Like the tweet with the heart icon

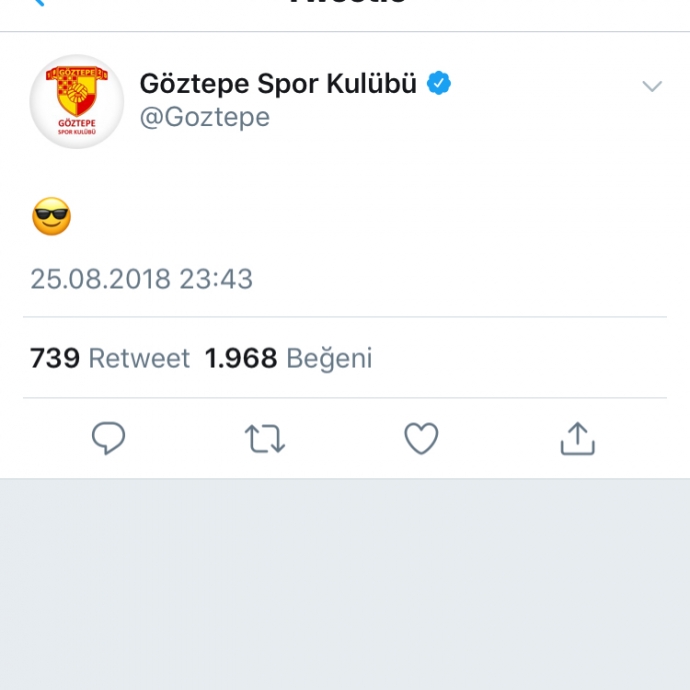click(421, 438)
